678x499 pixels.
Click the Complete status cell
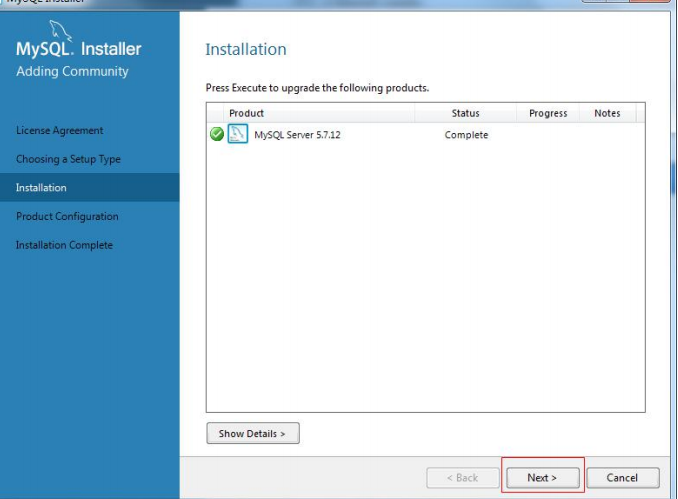(x=466, y=135)
